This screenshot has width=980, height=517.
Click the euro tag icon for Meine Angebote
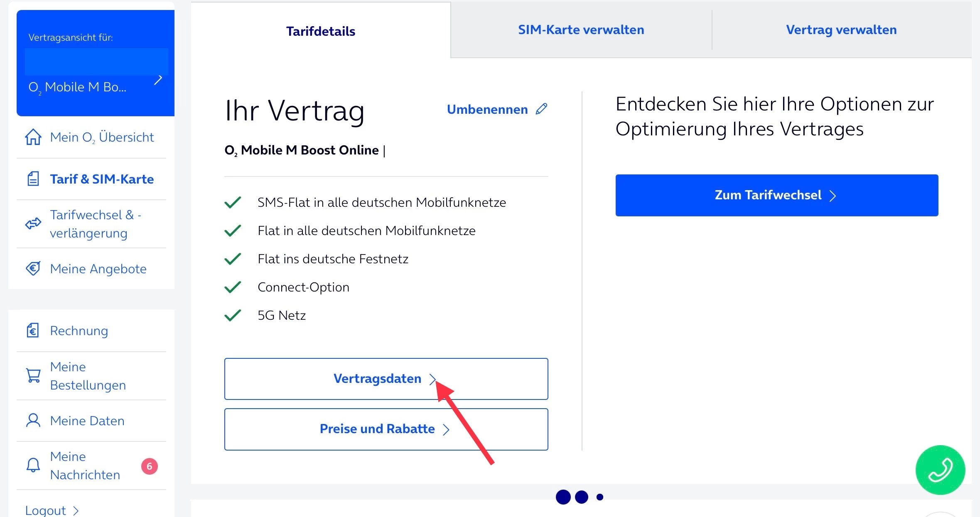tap(33, 269)
